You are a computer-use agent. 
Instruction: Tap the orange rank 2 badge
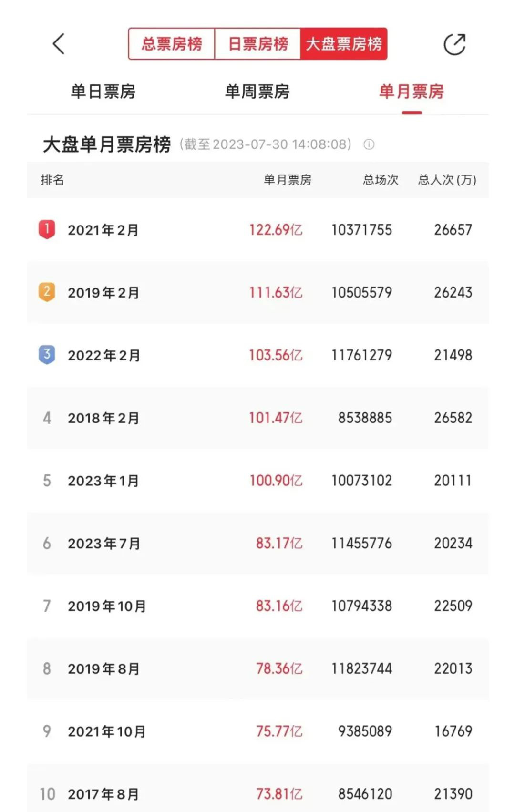47,292
